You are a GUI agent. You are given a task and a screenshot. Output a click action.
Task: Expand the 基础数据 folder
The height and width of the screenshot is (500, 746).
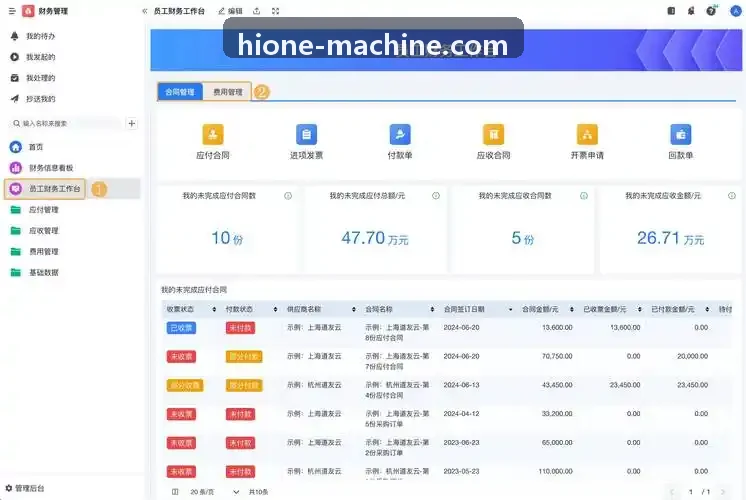(43, 273)
